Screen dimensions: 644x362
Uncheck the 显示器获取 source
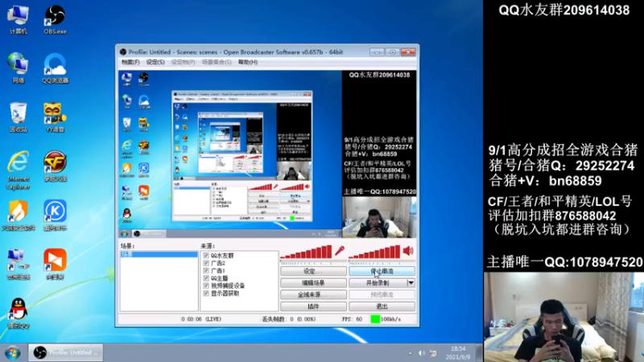coord(206,294)
